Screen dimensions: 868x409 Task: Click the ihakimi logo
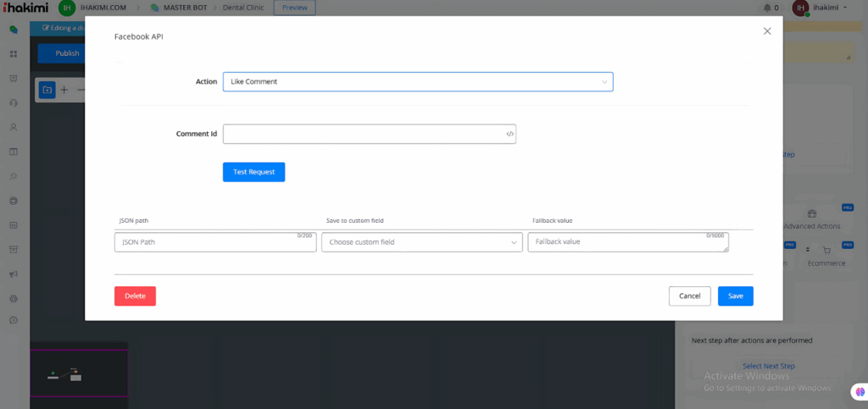pyautogui.click(x=25, y=8)
